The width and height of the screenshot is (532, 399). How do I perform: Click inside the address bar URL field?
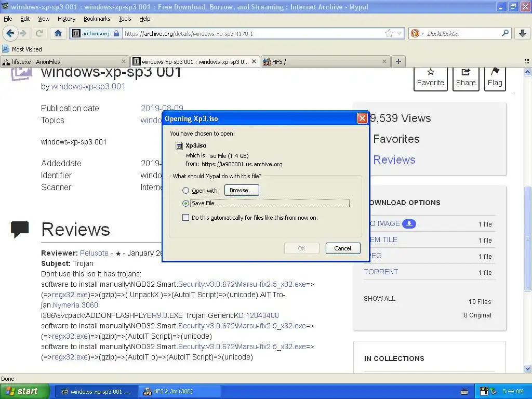click(x=253, y=33)
